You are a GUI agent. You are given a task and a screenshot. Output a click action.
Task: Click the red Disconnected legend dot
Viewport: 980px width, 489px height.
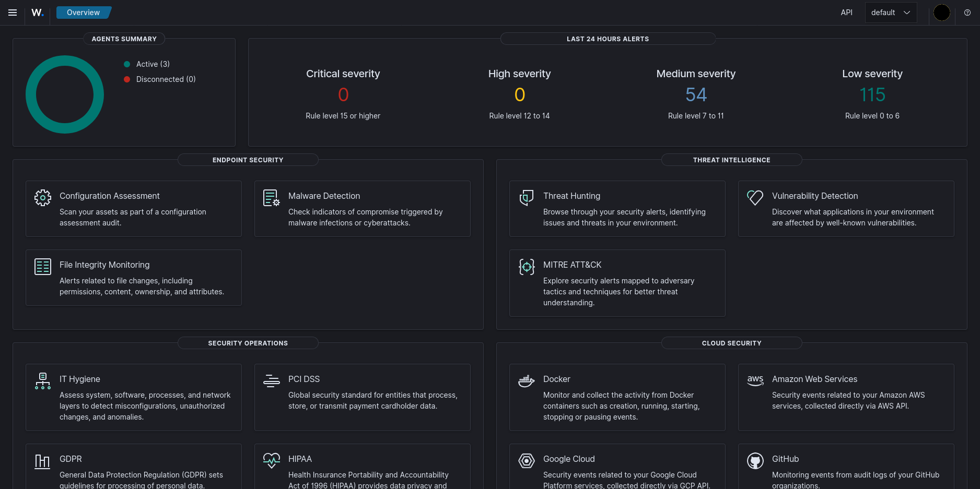127,79
